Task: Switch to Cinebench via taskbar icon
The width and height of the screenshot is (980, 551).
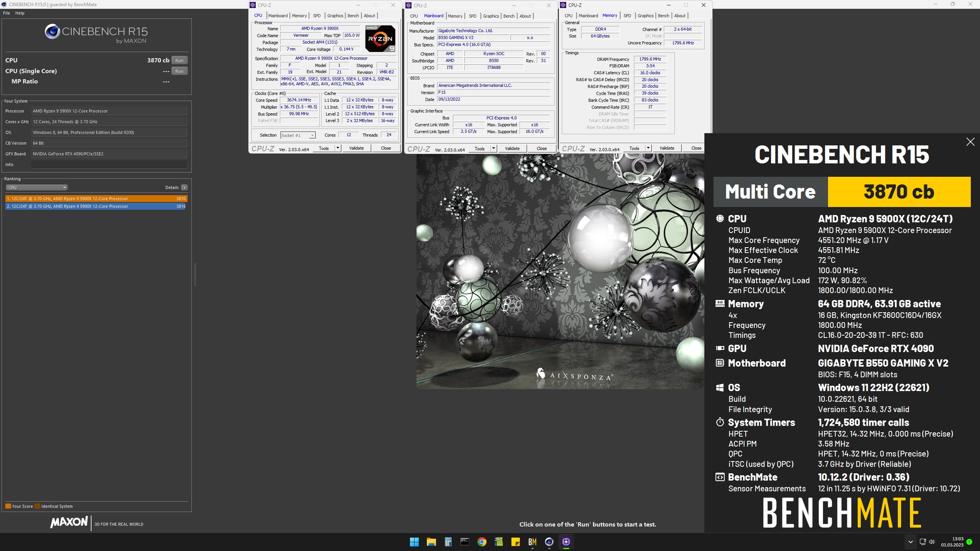Action: (549, 542)
